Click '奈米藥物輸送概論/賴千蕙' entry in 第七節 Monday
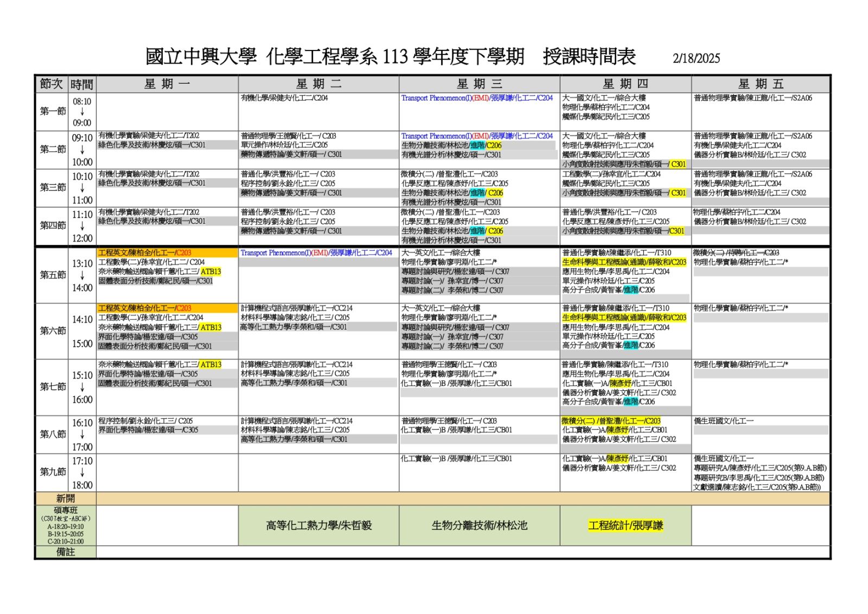The width and height of the screenshot is (868, 614). [159, 365]
